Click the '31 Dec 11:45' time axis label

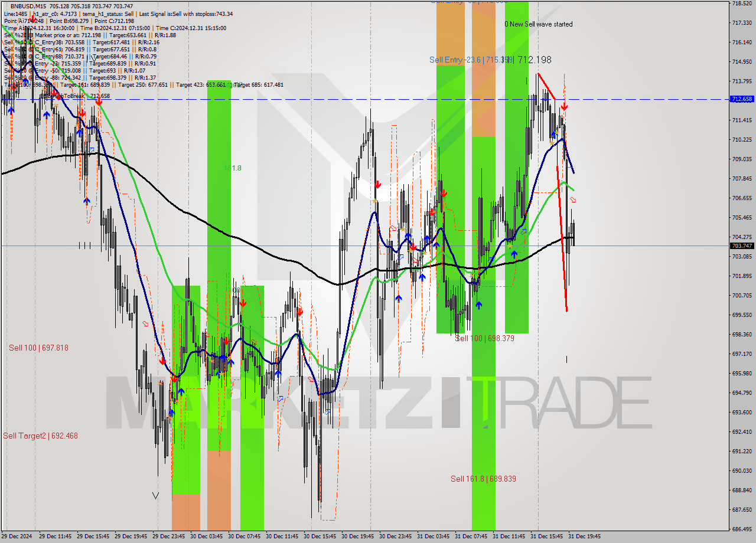tap(509, 537)
